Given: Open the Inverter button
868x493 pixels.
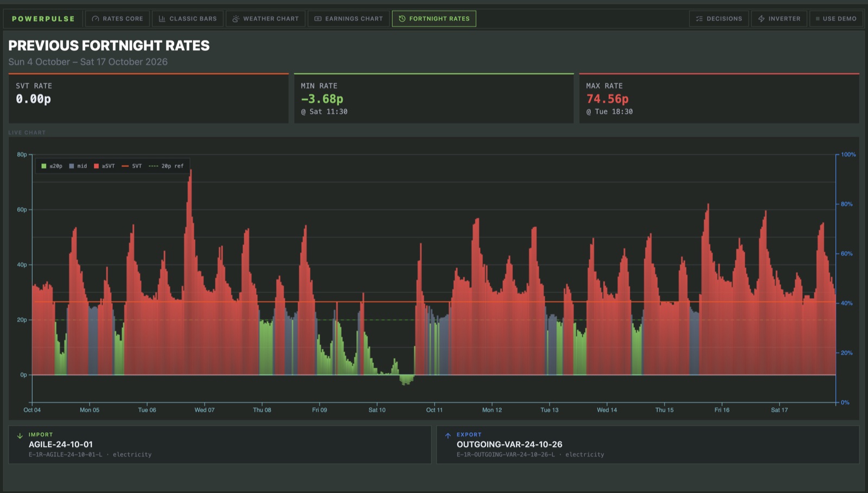Looking at the screenshot, I should (x=779, y=18).
